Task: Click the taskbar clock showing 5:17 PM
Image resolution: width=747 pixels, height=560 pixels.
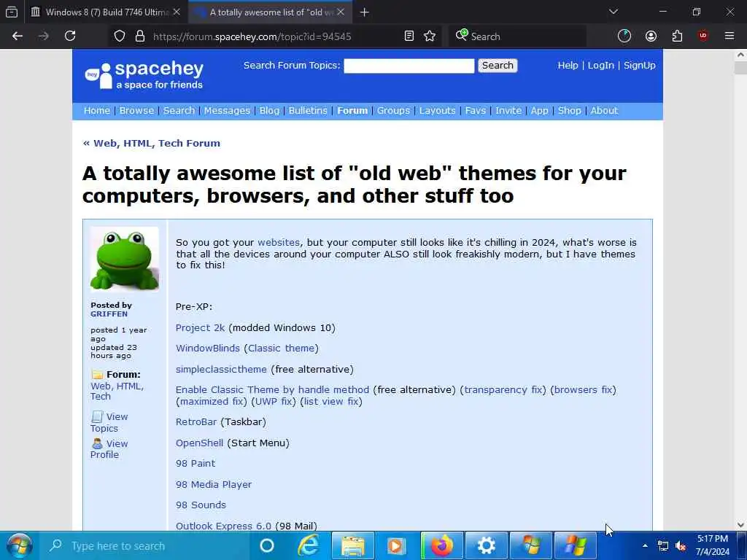Action: click(x=713, y=545)
